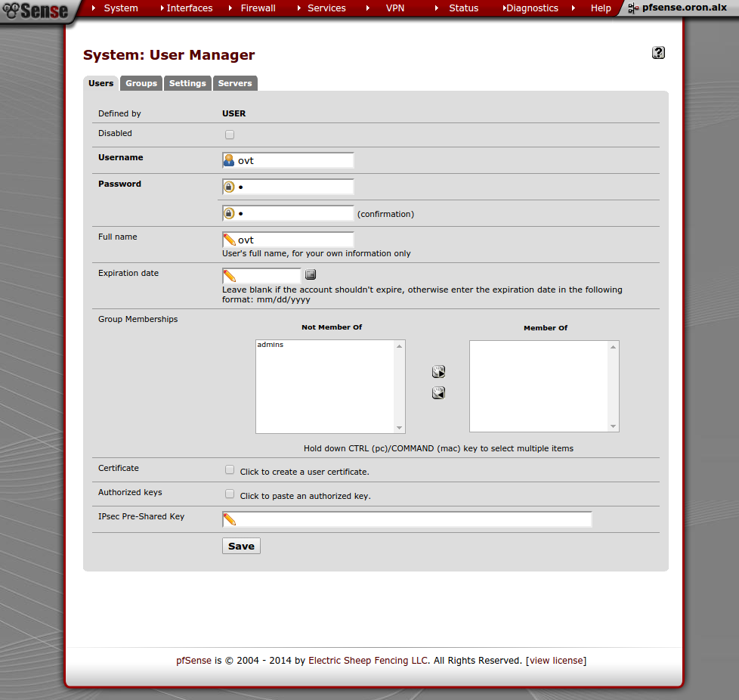This screenshot has height=700, width=739.
Task: Add selected group with right arrow icon
Action: click(x=438, y=372)
